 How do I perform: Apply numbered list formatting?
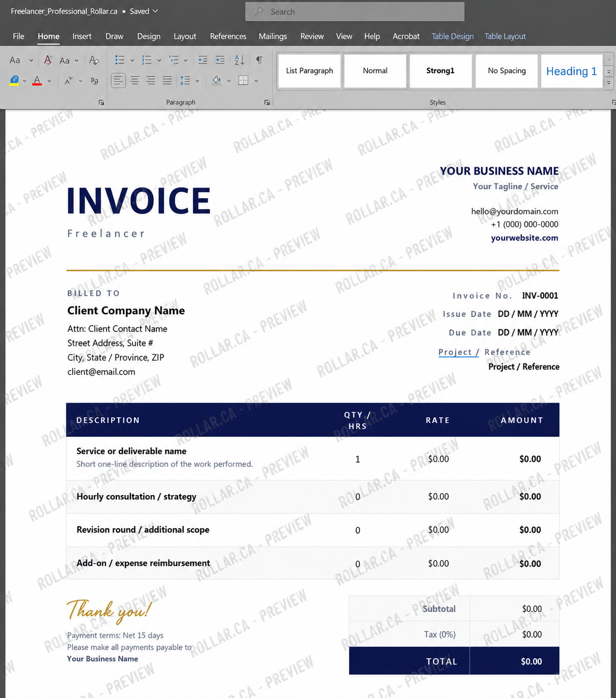coord(147,60)
